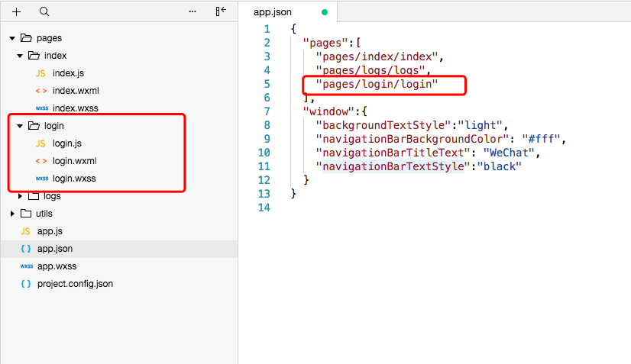Click the wxss icon beside index.wxss
Viewport: 631px width, 364px height.
pos(42,108)
